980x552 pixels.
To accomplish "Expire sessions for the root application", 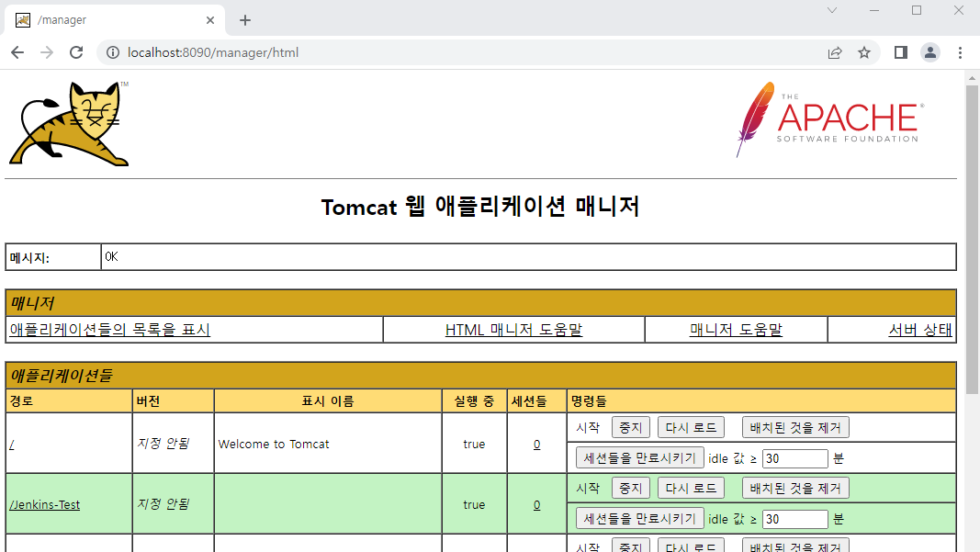I will (639, 458).
